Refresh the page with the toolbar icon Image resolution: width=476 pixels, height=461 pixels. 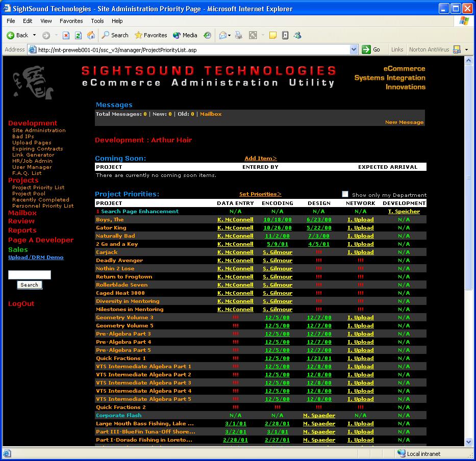tap(79, 36)
